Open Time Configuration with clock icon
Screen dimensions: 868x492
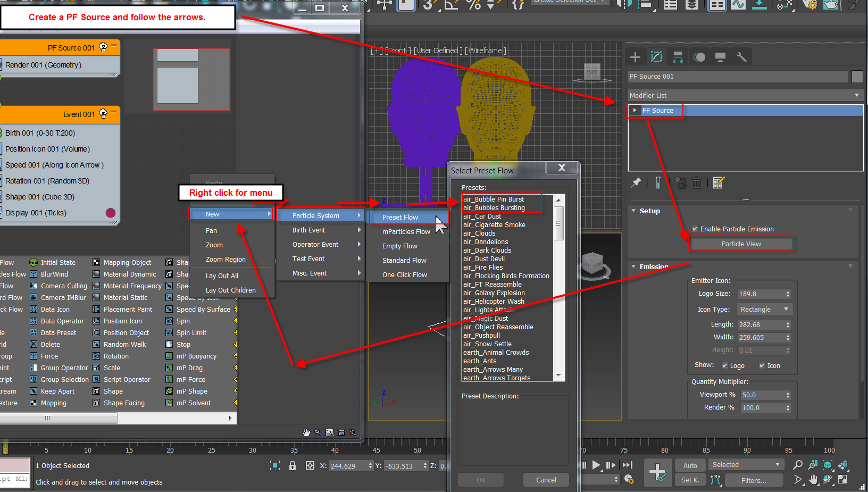(629, 479)
